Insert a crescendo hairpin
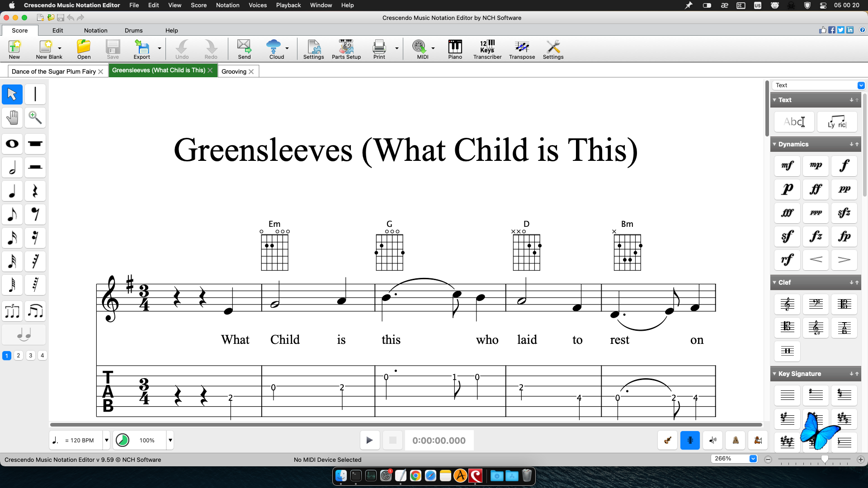 click(x=816, y=259)
